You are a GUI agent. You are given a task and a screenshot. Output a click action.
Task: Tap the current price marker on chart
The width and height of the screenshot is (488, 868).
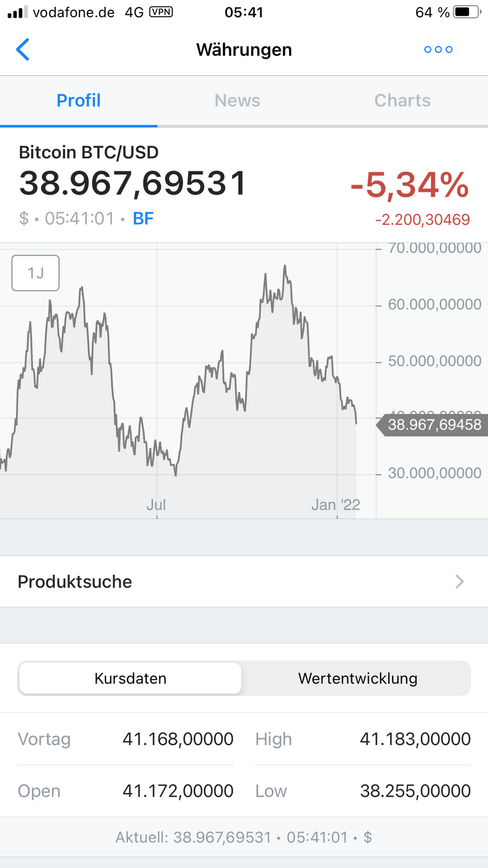click(432, 425)
